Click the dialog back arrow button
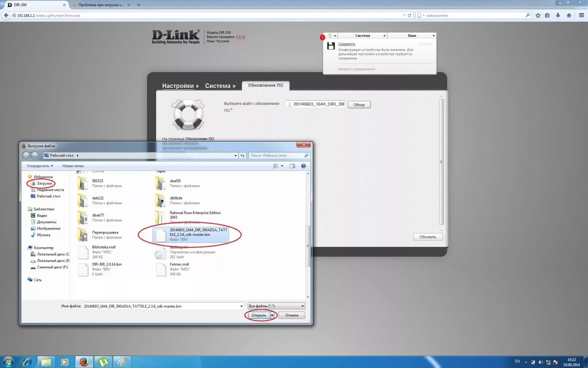The height and width of the screenshot is (368, 588). tap(26, 156)
